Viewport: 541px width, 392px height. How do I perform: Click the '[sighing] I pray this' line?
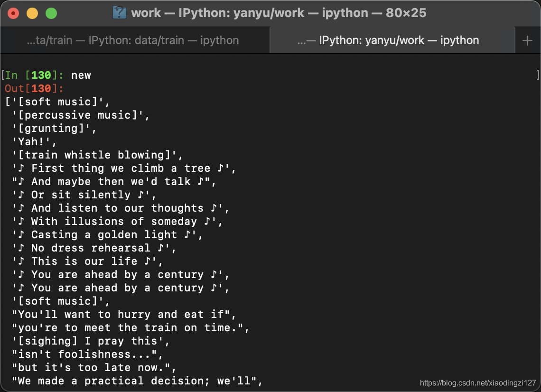point(91,341)
